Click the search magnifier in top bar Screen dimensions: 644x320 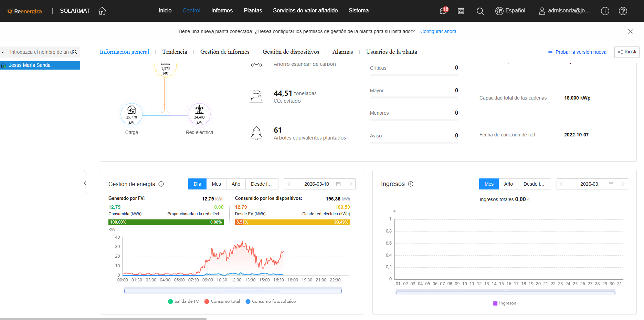[480, 11]
